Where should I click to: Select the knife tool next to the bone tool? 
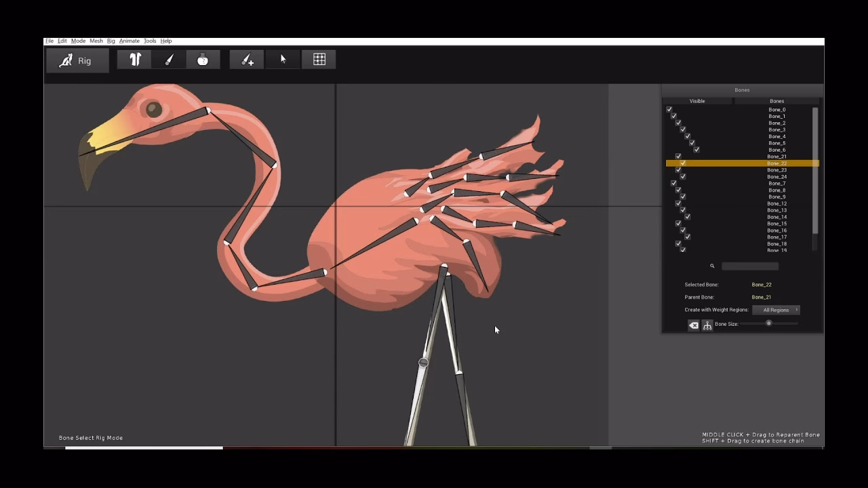(168, 59)
